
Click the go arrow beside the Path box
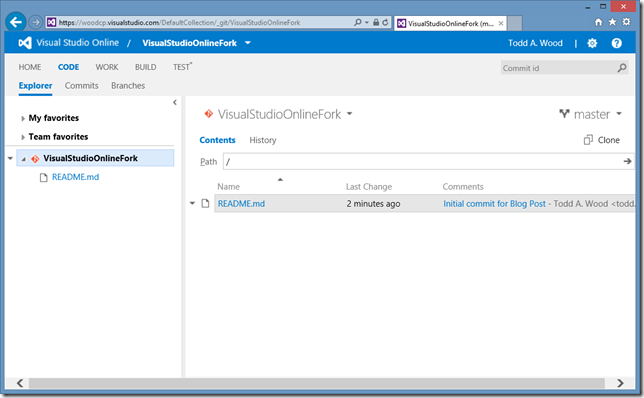point(627,161)
